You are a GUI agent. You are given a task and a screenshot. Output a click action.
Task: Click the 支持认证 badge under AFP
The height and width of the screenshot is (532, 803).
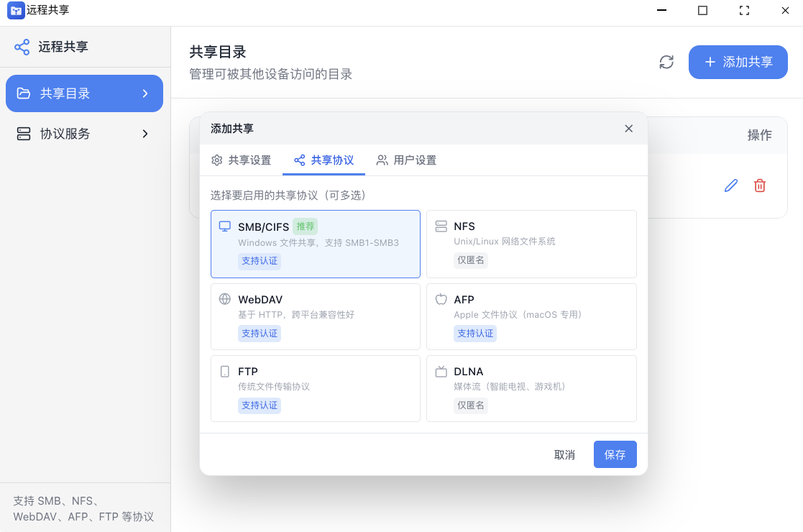coord(475,334)
